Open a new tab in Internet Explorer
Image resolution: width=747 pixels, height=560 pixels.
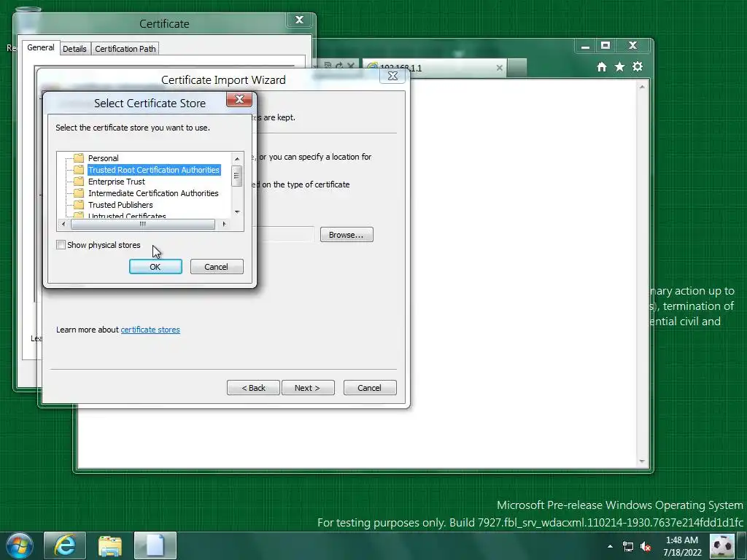pyautogui.click(x=517, y=68)
